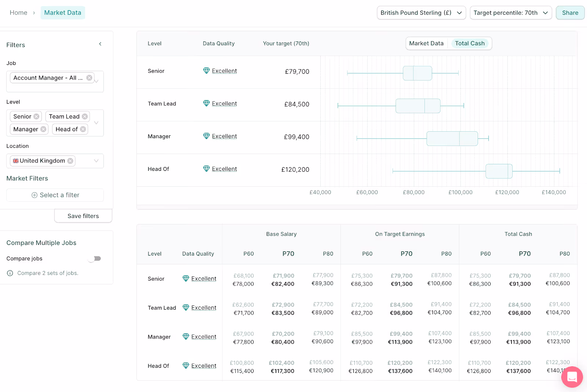This screenshot has height=392, width=587.
Task: Click the Manager box plot in the chart
Action: click(x=452, y=138)
